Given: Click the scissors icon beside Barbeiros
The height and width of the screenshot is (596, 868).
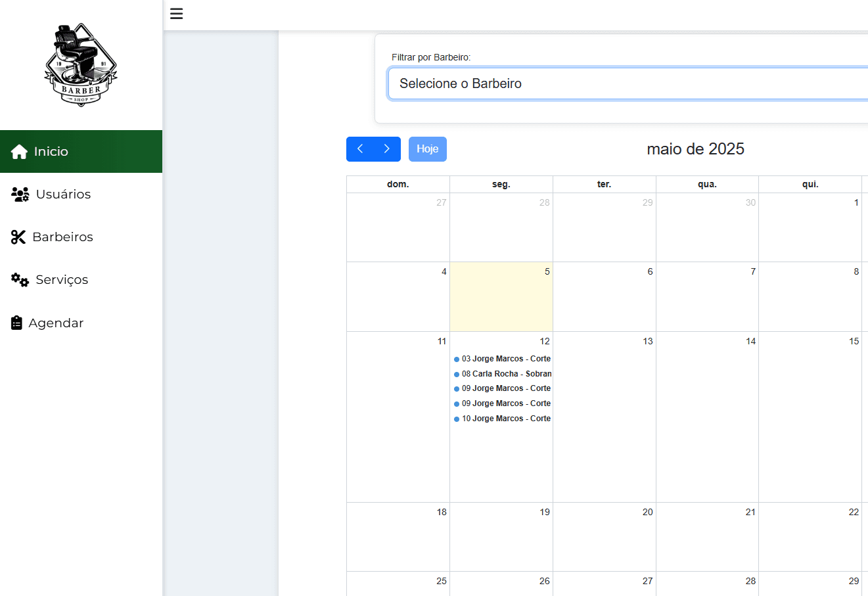Looking at the screenshot, I should pos(18,237).
